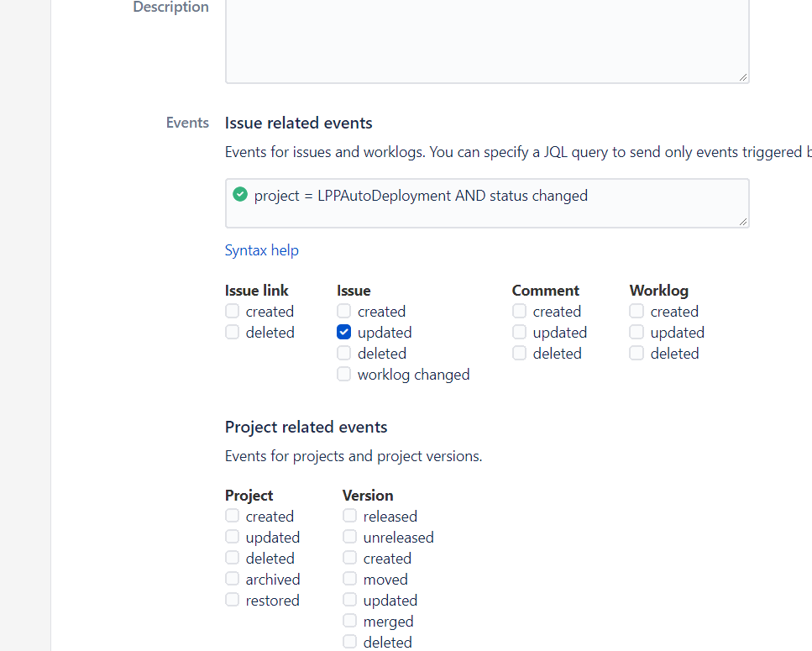Click the JQL query input field

[x=485, y=203]
